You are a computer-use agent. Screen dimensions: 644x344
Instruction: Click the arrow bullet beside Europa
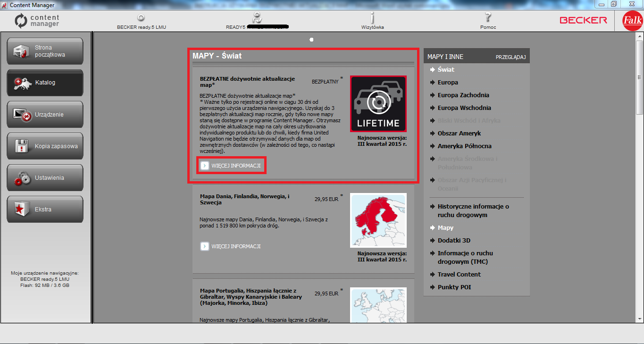pos(433,82)
